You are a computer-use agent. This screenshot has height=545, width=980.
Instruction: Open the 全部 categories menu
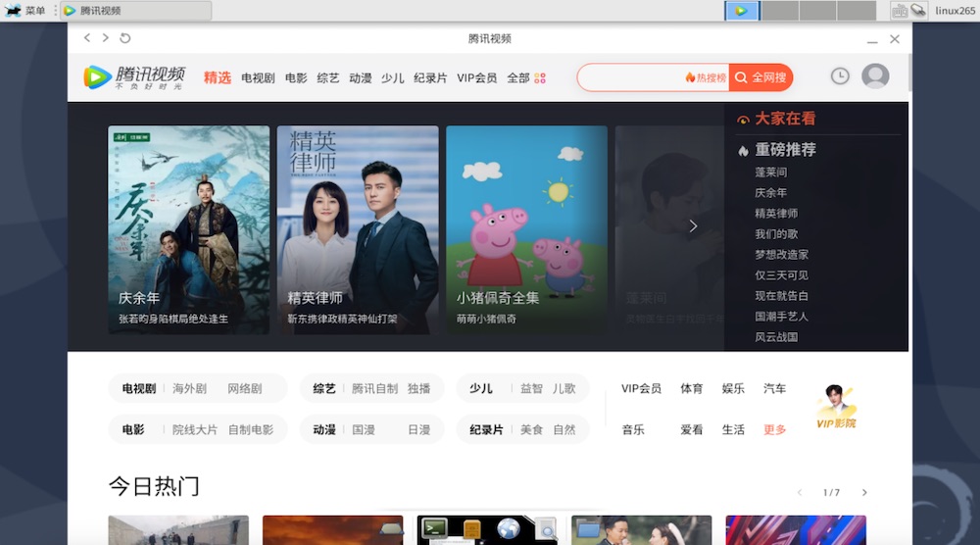coord(518,78)
